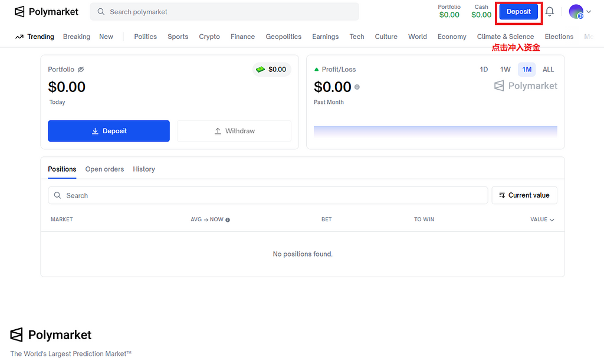Select the 1D time range
This screenshot has height=364, width=604.
click(484, 70)
